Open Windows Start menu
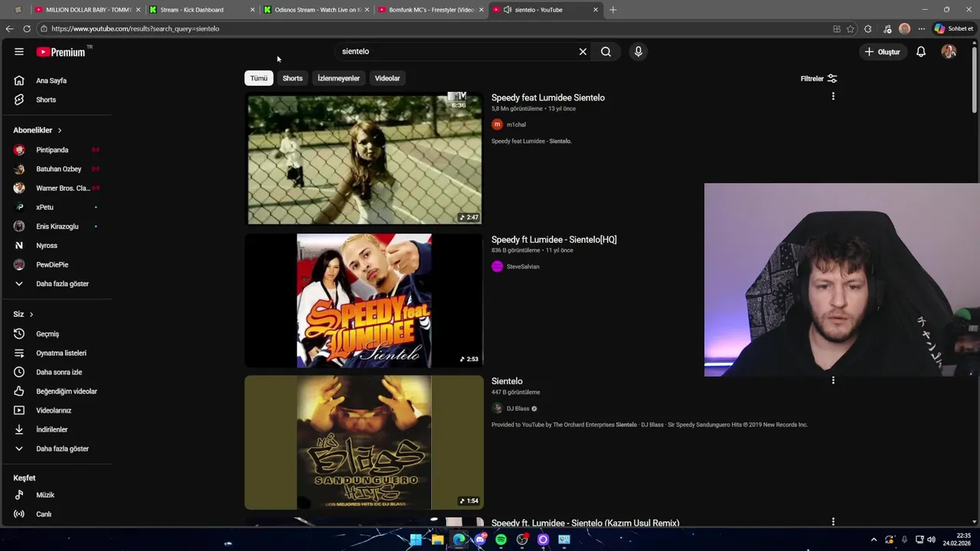This screenshot has width=980, height=551. tap(416, 540)
